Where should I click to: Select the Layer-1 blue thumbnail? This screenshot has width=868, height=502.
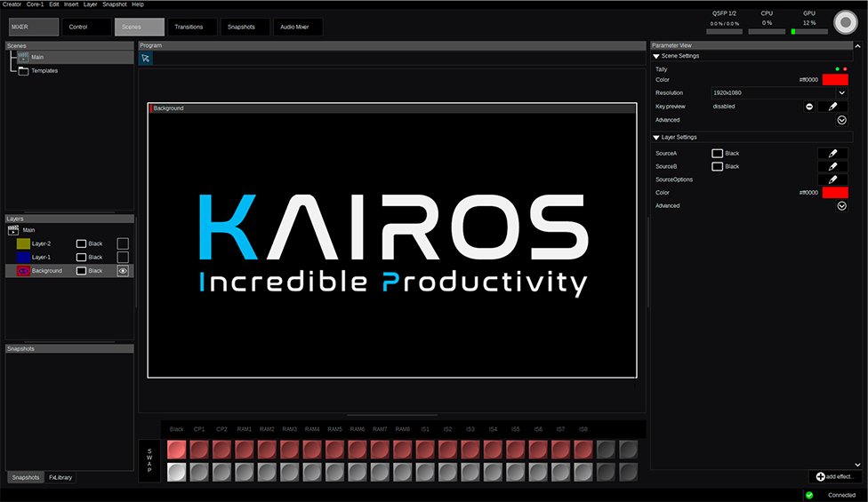23,257
